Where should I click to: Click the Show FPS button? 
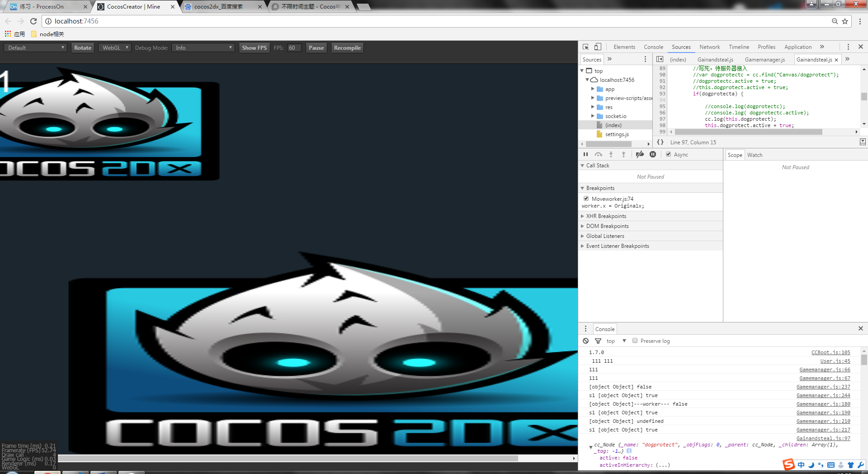pos(254,47)
